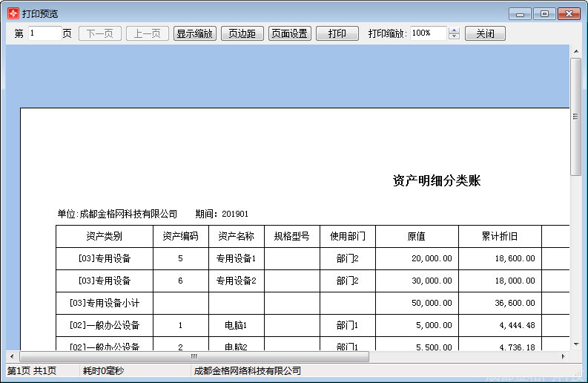Click vertical scrollbar up arrow

[575, 51]
